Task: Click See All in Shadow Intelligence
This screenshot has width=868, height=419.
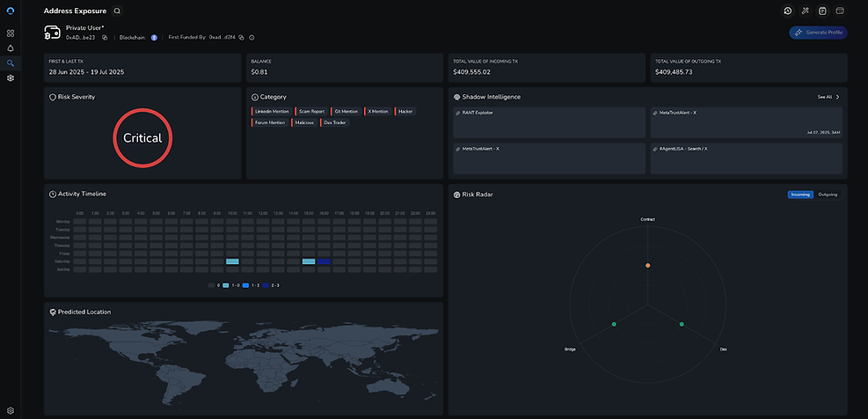Action: tap(824, 97)
